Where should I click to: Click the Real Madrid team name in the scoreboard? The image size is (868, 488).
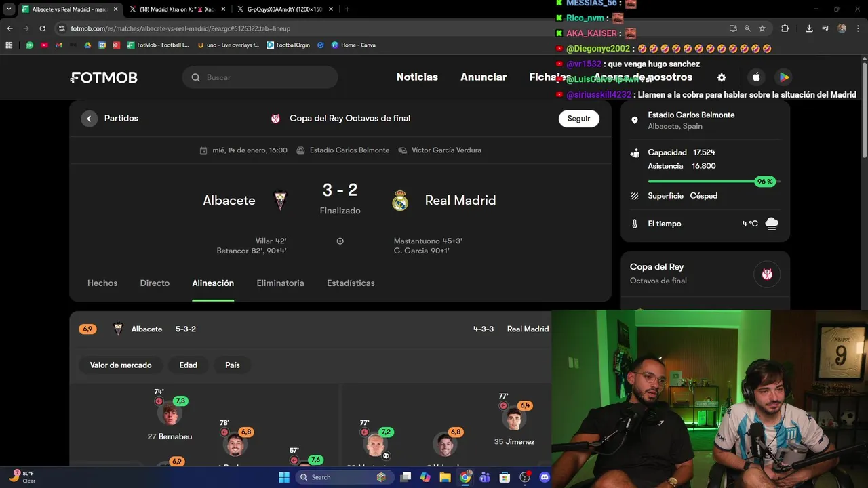click(460, 201)
